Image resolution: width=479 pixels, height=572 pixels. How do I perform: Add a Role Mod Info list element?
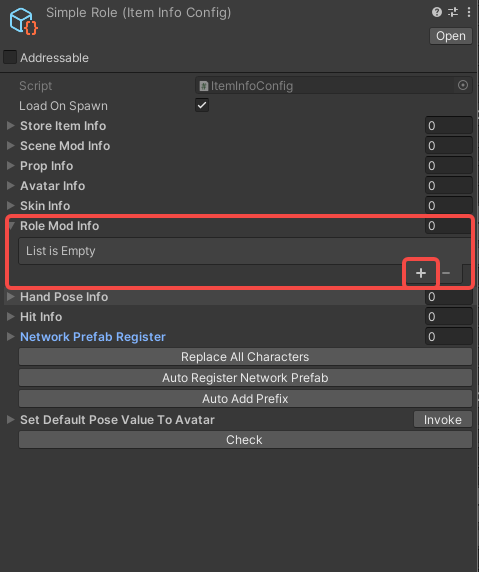pyautogui.click(x=421, y=273)
